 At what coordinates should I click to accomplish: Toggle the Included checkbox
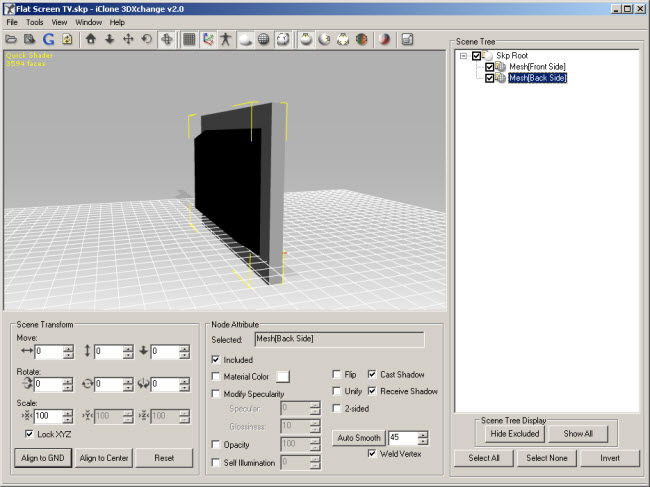pyautogui.click(x=216, y=359)
